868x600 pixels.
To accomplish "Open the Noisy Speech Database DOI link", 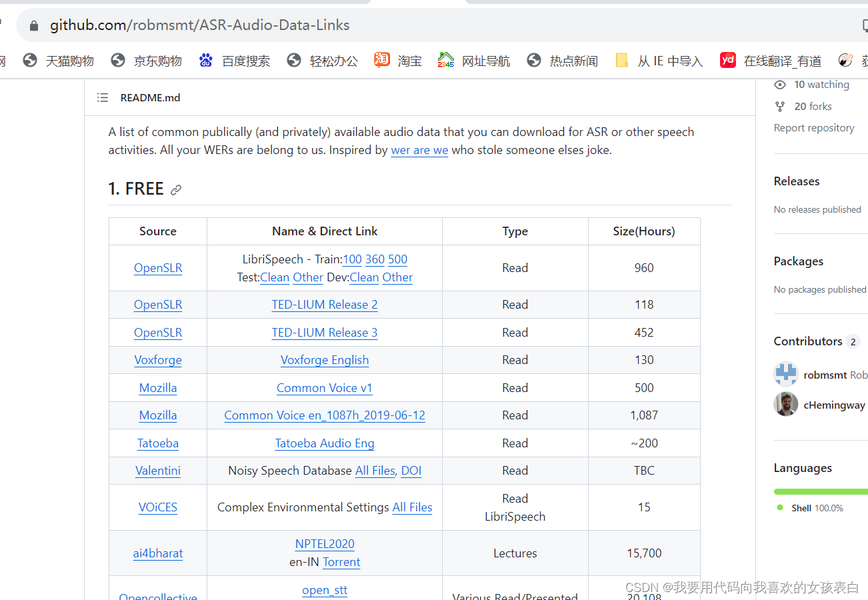I will point(411,471).
